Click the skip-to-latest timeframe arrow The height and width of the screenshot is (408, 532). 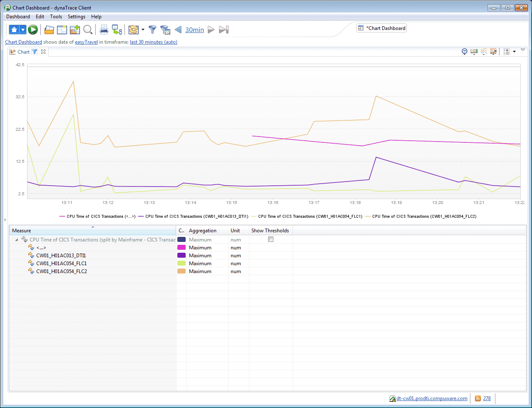click(x=224, y=30)
